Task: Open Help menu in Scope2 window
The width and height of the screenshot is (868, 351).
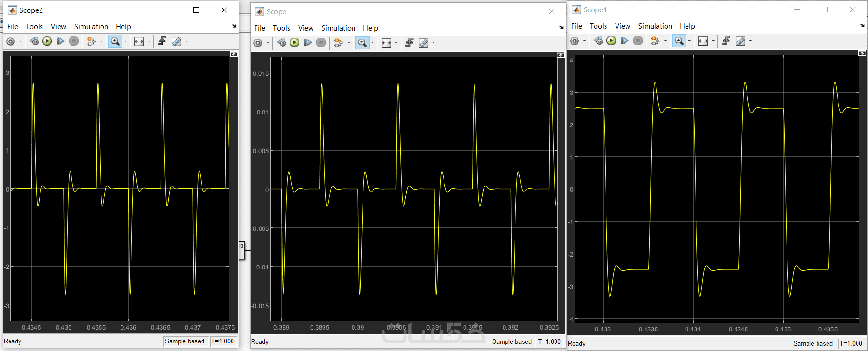Action: coord(123,27)
